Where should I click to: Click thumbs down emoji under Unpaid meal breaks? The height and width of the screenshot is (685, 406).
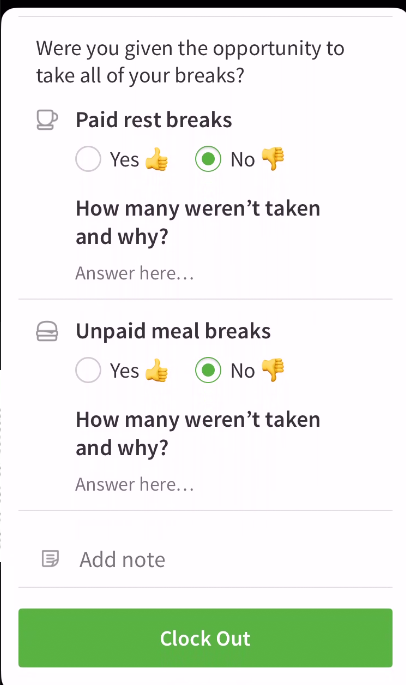[273, 370]
